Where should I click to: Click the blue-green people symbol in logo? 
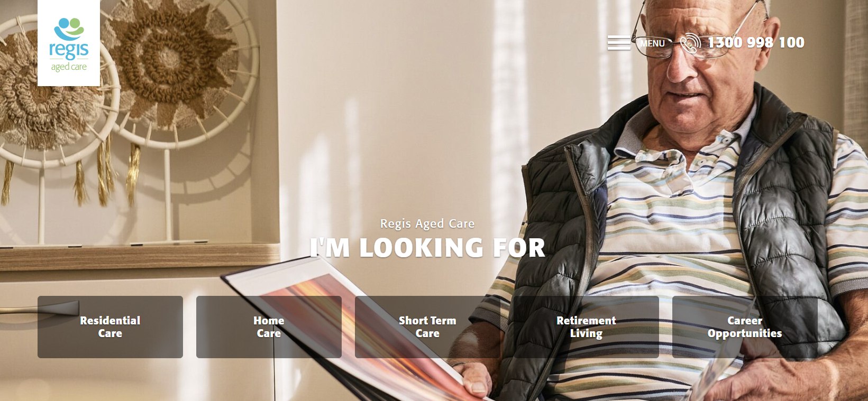point(69,29)
